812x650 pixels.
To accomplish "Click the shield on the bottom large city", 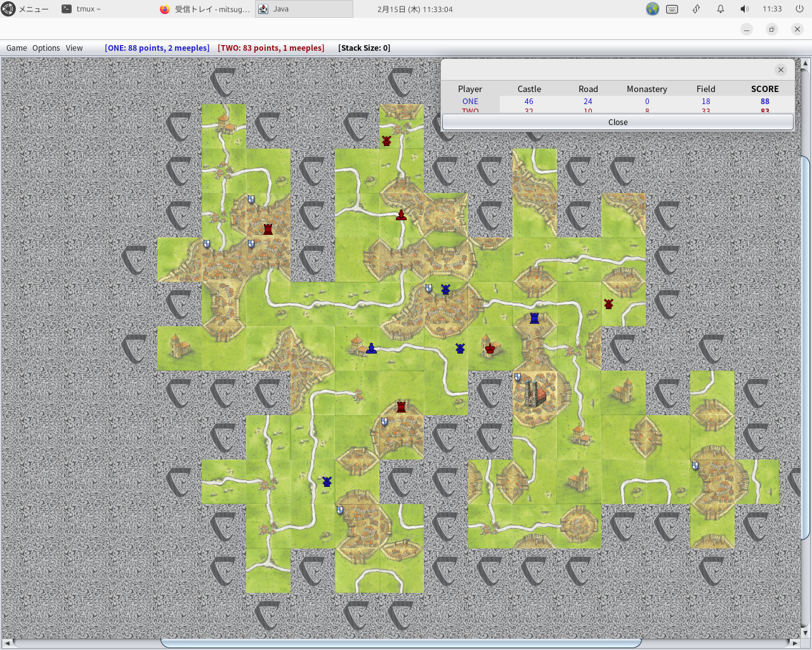I will [340, 510].
